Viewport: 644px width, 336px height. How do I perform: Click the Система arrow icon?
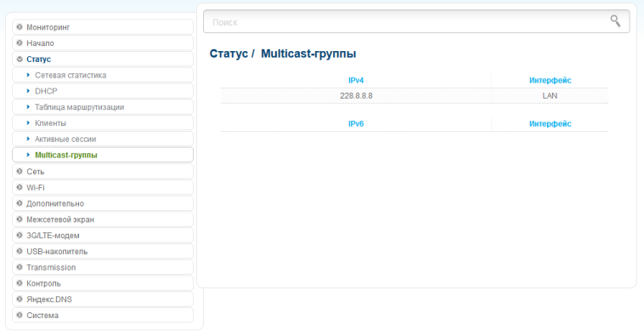(20, 316)
